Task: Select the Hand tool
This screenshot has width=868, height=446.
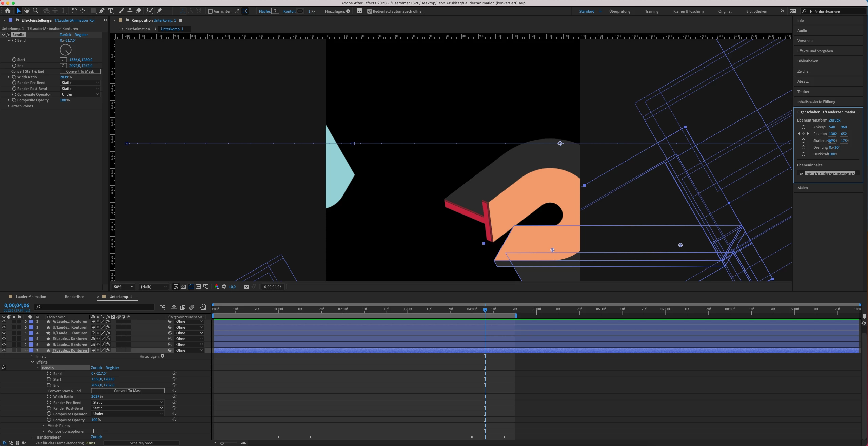Action: click(x=27, y=11)
